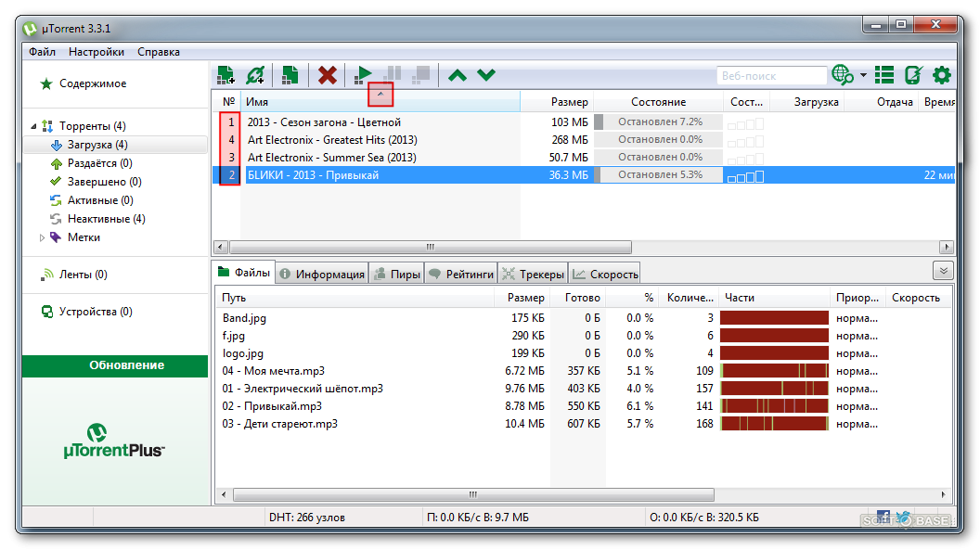Click the files list horizontal scrollbar
This screenshot has height=550, width=980.
coord(473,495)
